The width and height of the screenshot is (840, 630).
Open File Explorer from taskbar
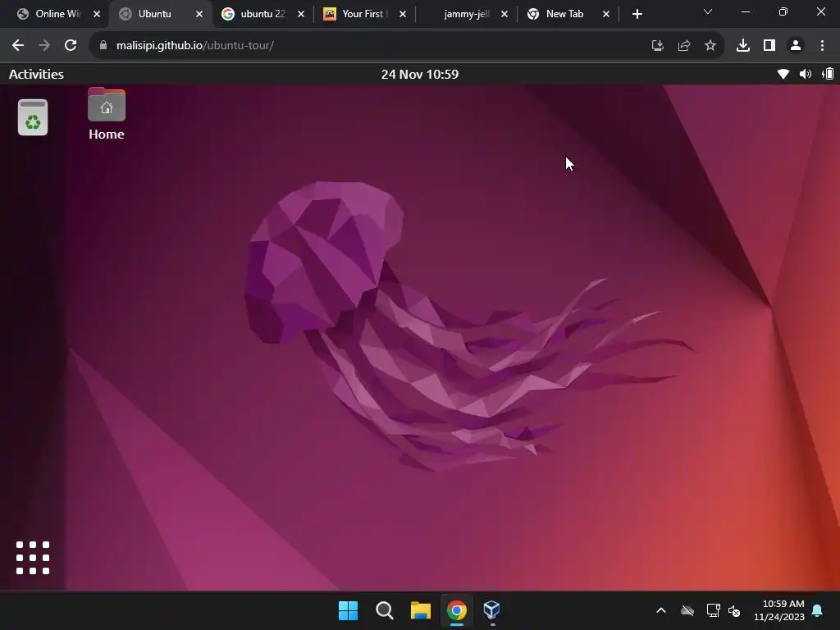(x=421, y=610)
